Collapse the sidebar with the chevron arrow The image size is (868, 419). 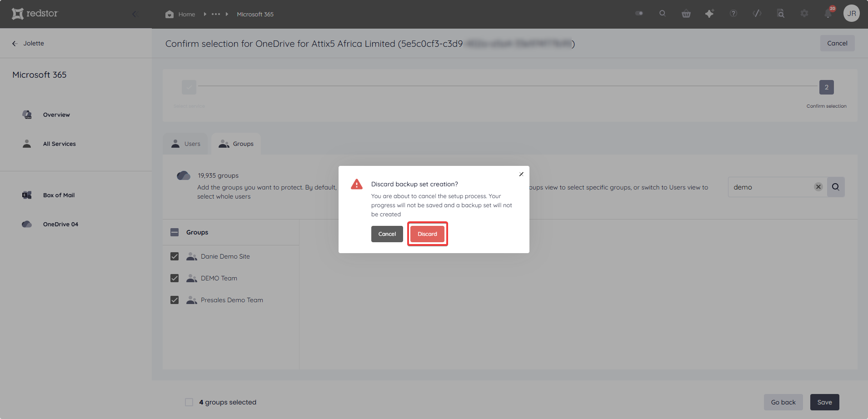pos(135,14)
